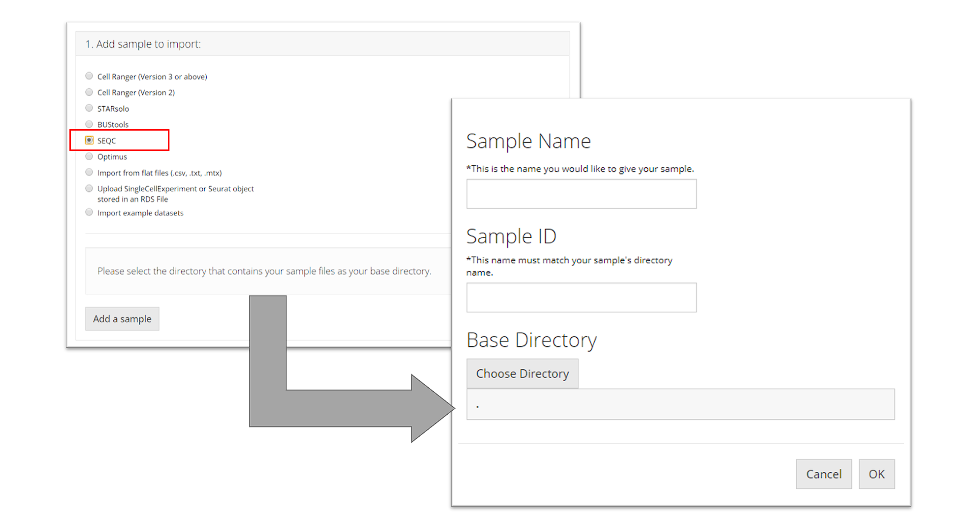This screenshot has height=527, width=980.
Task: Click into the Sample Name text field
Action: coord(581,194)
